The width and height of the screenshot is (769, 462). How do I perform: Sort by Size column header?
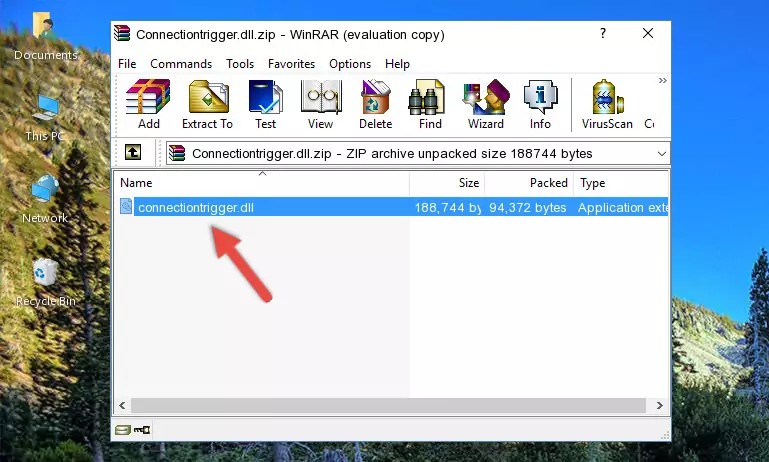point(447,183)
